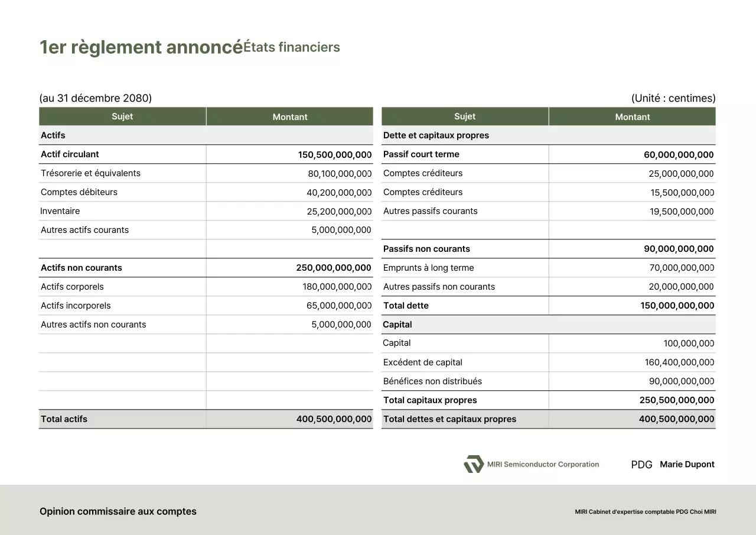Screen dimensions: 756x535
Task: Click the '(Unité : centimes)' label
Action: point(673,98)
